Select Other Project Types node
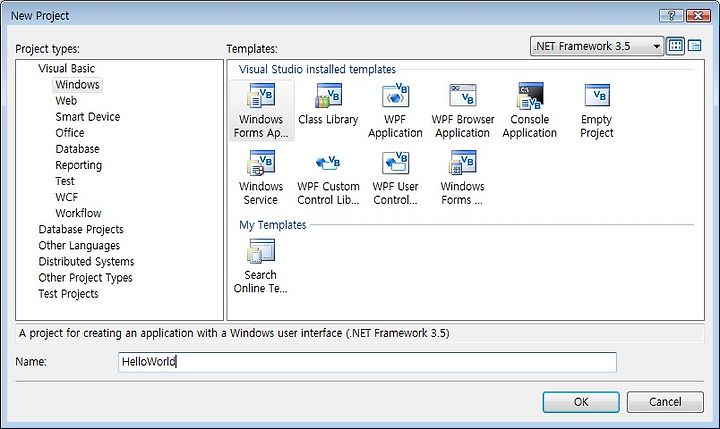Viewport: 720px width, 429px height. pyautogui.click(x=85, y=277)
